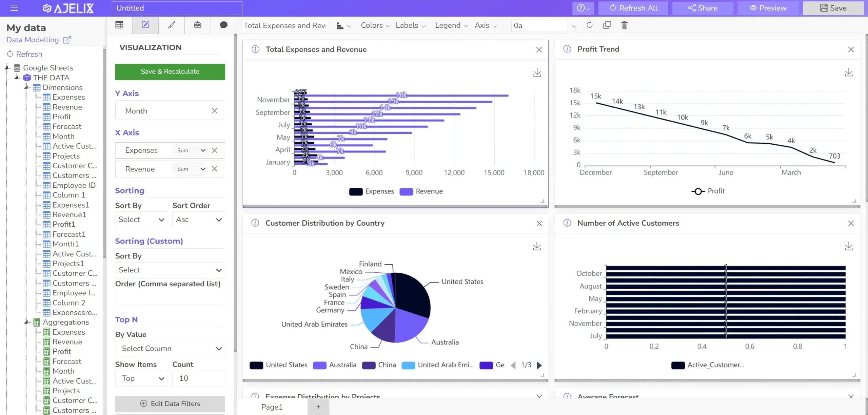Open the By Value Select Column dropdown
The width and height of the screenshot is (868, 415).
170,348
